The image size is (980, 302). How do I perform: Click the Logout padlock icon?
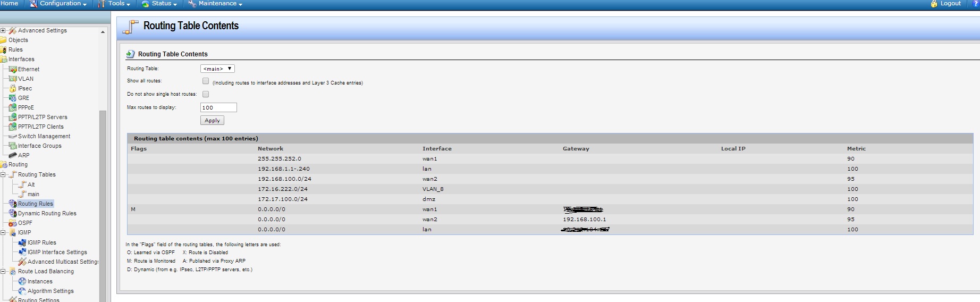coord(934,4)
